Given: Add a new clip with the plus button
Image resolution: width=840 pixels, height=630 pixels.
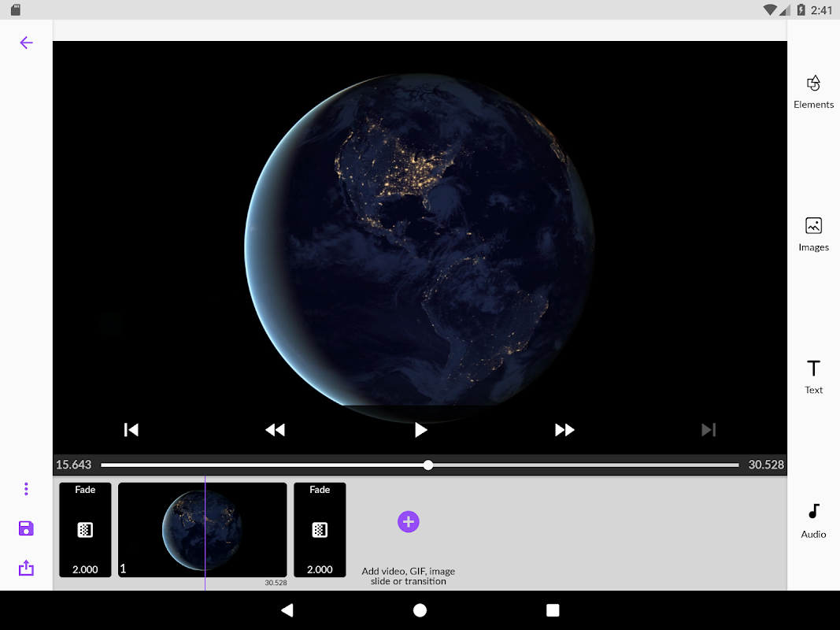Looking at the screenshot, I should (409, 522).
